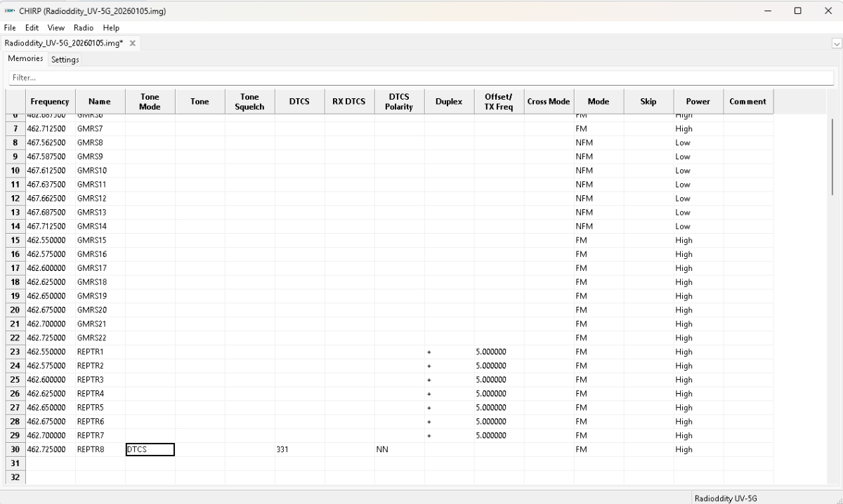The height and width of the screenshot is (504, 843).
Task: Open the Tone Mode DTCS cell dropdown
Action: [150, 450]
